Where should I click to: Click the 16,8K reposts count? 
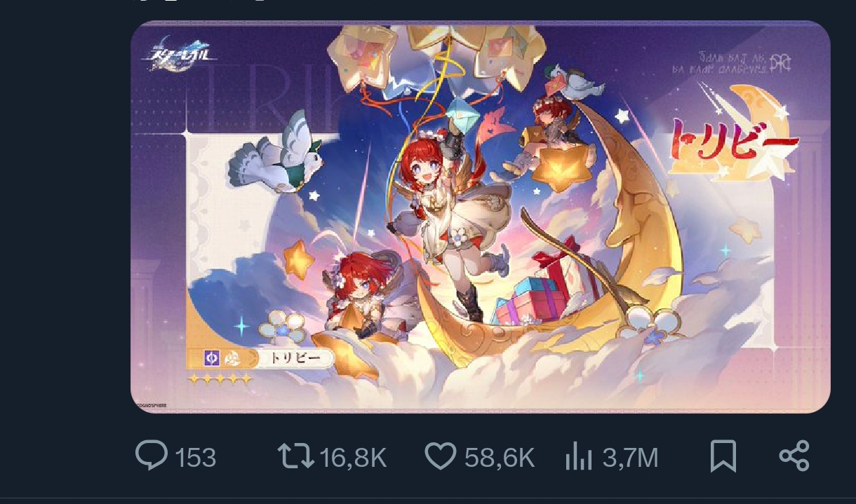tap(353, 458)
